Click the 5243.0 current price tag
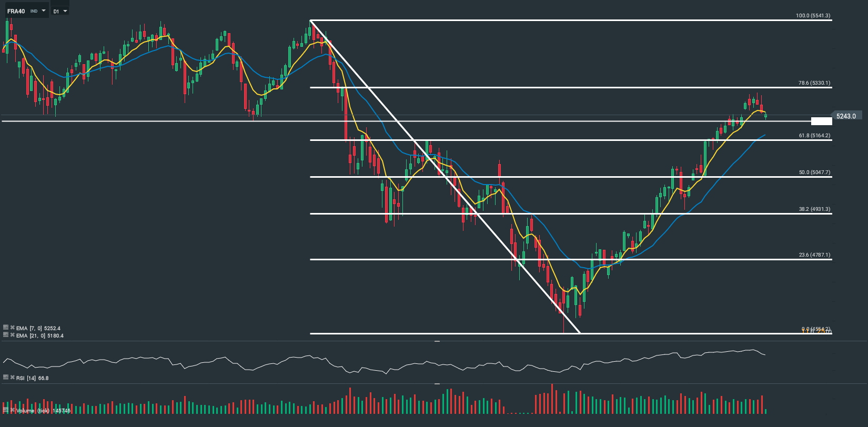The width and height of the screenshot is (868, 427). click(x=846, y=116)
